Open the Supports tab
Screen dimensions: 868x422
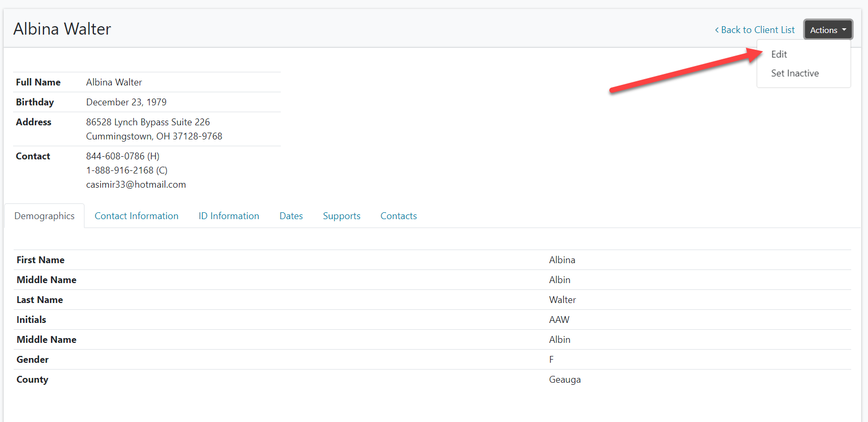[341, 216]
